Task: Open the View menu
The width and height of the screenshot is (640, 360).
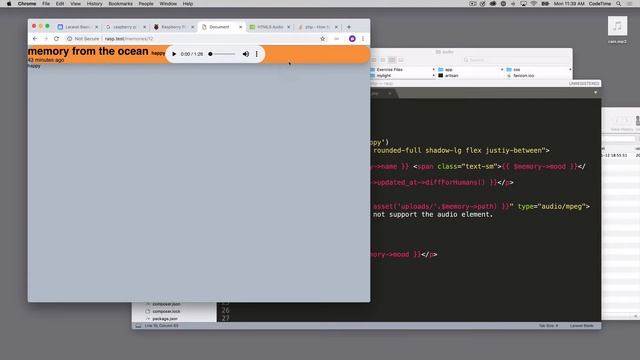Action: pos(76,4)
